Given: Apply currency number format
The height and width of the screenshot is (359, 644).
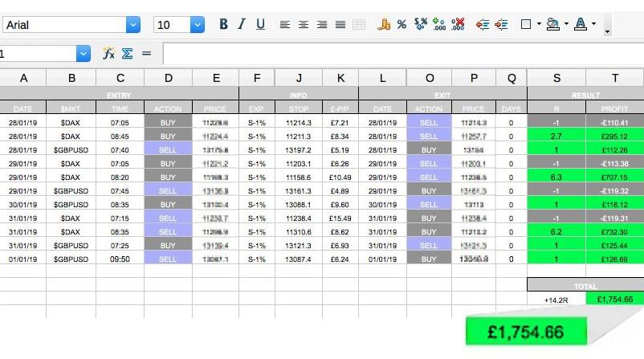Looking at the screenshot, I should [x=384, y=25].
